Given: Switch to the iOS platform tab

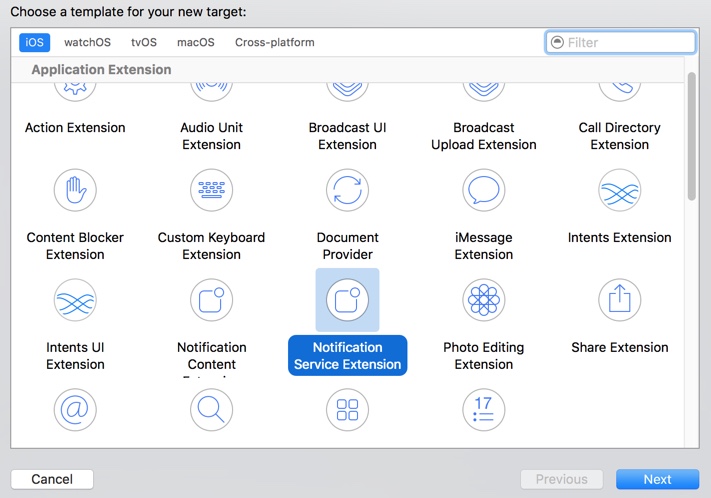Looking at the screenshot, I should [x=34, y=42].
